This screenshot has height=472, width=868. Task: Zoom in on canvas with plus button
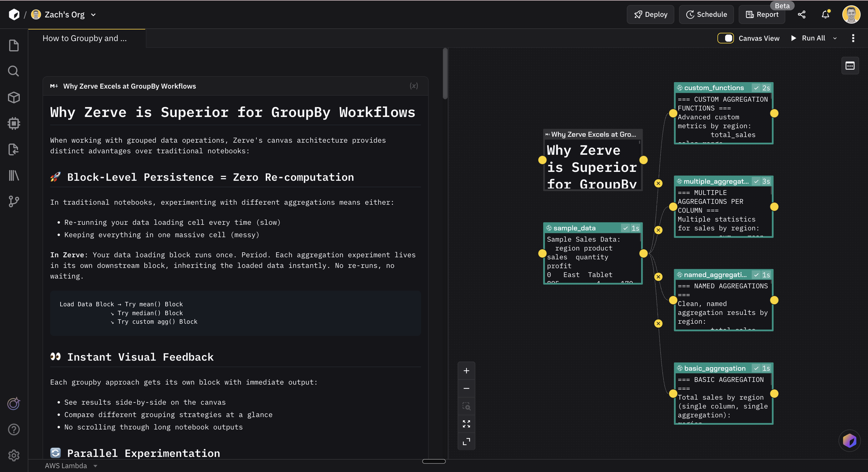pyautogui.click(x=467, y=371)
